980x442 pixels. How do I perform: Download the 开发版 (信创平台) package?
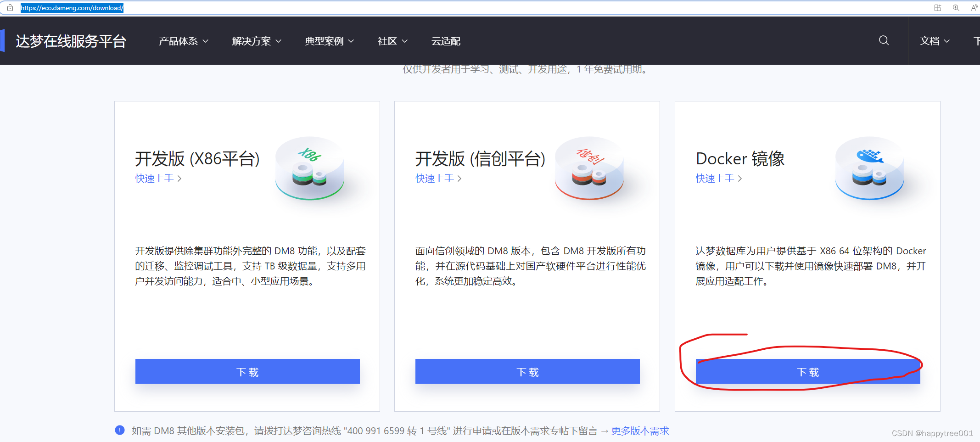coord(527,371)
